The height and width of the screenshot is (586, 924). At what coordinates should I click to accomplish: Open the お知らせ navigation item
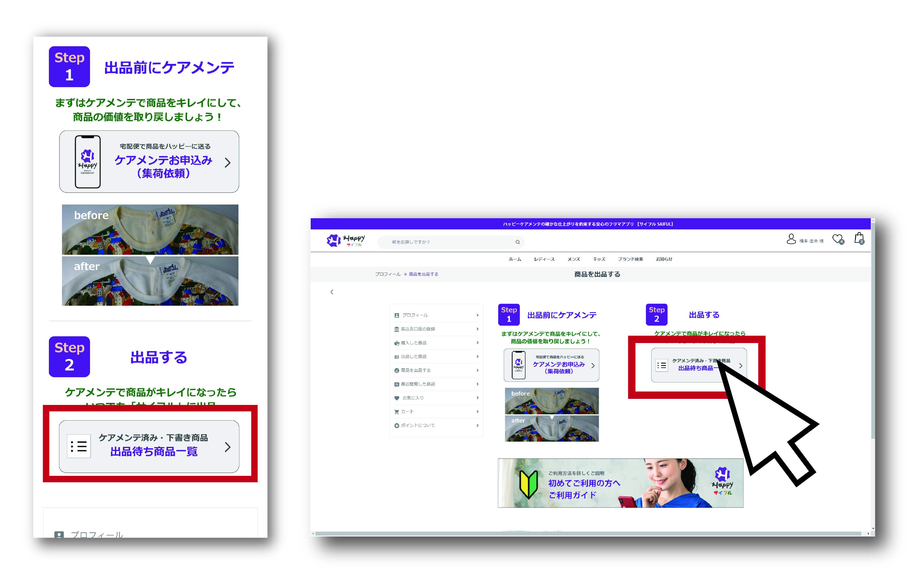(x=664, y=259)
